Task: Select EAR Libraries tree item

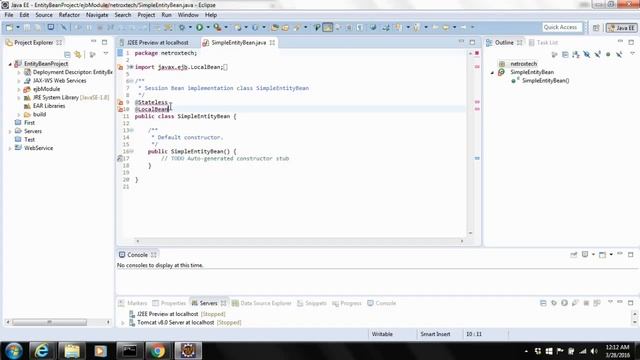Action: (44, 106)
